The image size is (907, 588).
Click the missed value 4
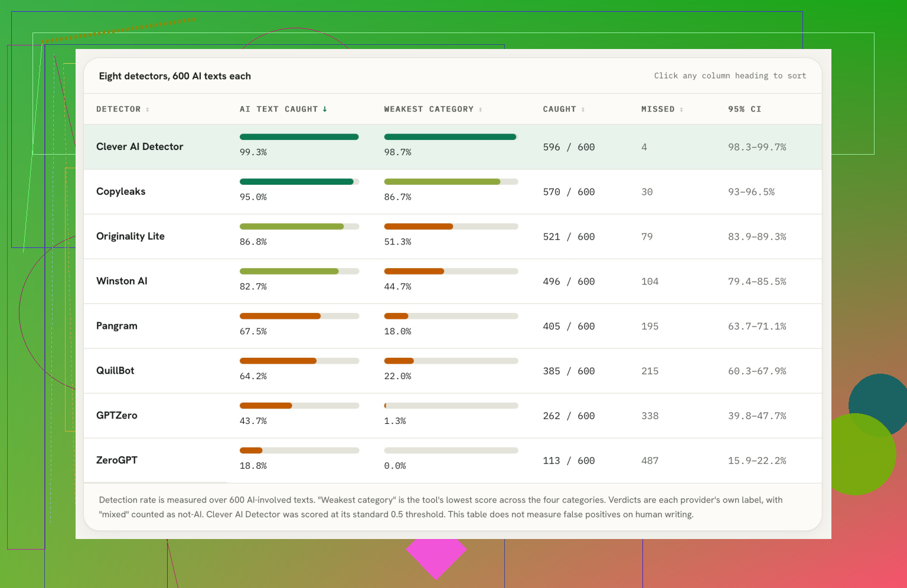[644, 147]
